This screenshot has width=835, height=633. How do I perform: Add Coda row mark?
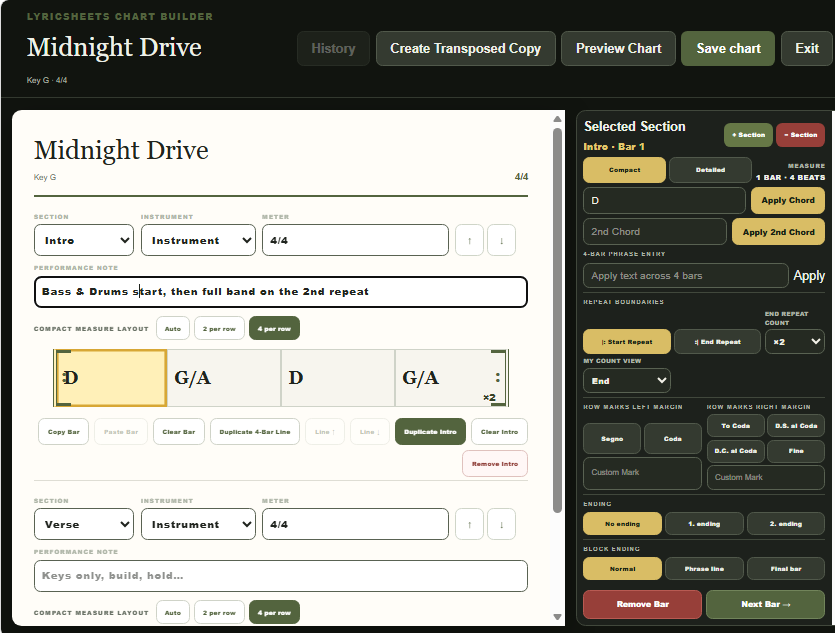tap(673, 439)
